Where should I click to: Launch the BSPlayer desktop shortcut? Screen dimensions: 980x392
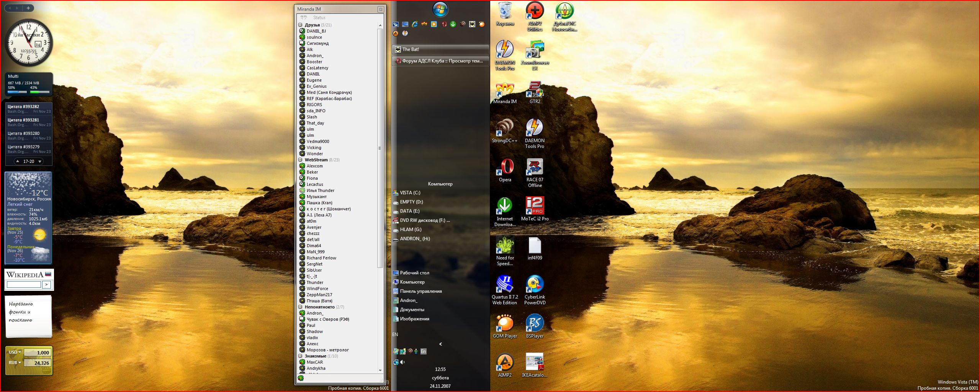(535, 323)
